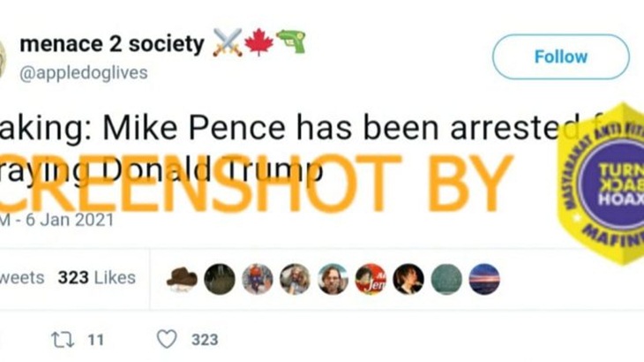
Task: Click the tweet author's profile picture
Action: 3,56
